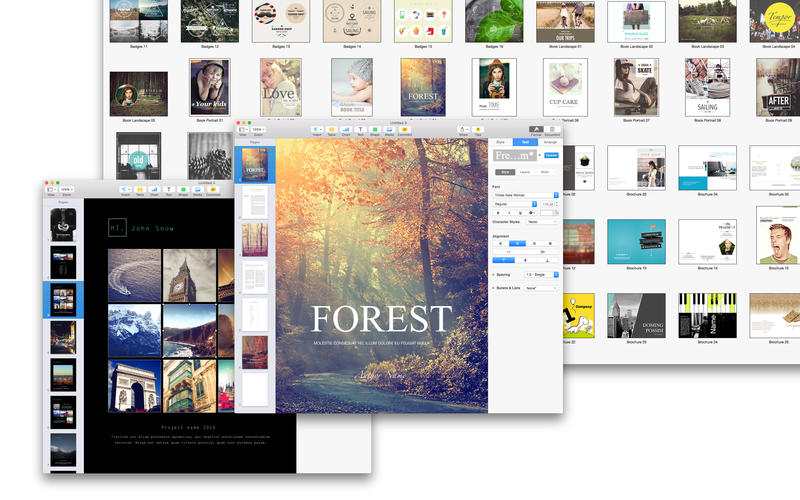Toggle bold in the Font section
Screen dimensions: 800x500
pyautogui.click(x=499, y=213)
